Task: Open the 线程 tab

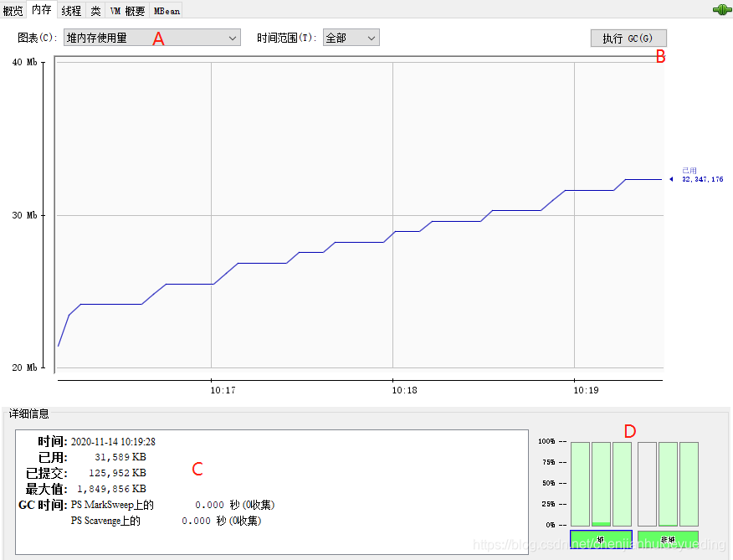Action: point(71,11)
